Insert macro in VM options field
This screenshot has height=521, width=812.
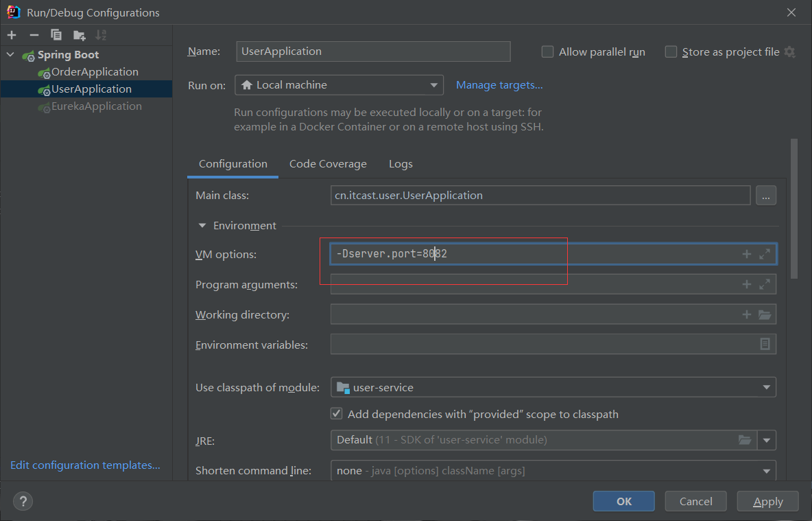pos(746,254)
